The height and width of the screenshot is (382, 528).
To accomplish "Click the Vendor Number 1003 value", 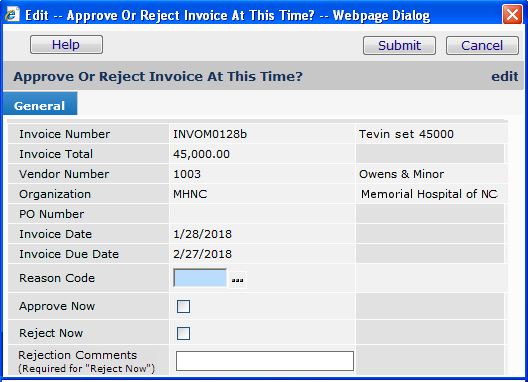I will tap(187, 174).
